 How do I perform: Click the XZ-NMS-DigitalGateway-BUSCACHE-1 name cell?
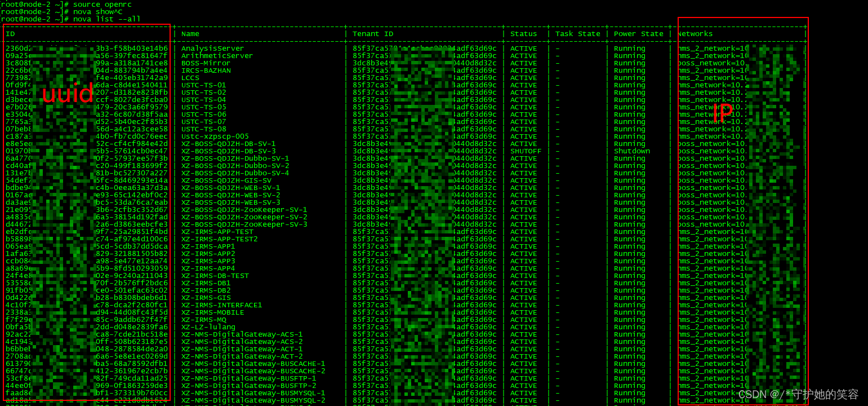(253, 364)
